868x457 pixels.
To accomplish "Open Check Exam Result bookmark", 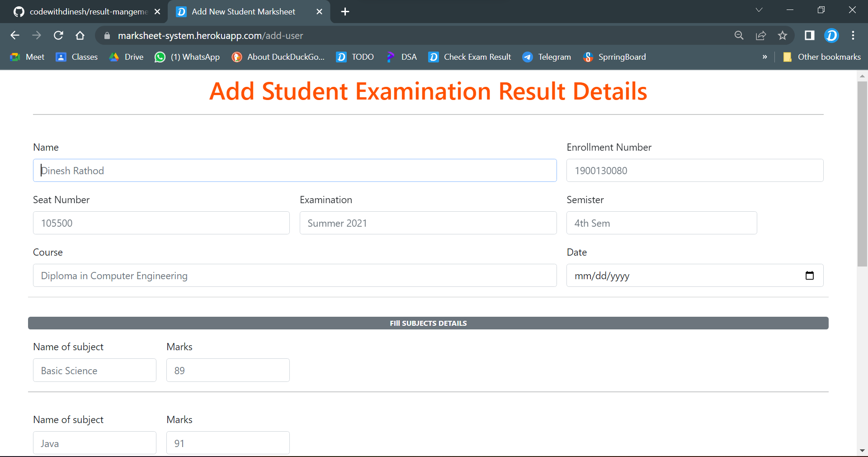I will point(470,57).
